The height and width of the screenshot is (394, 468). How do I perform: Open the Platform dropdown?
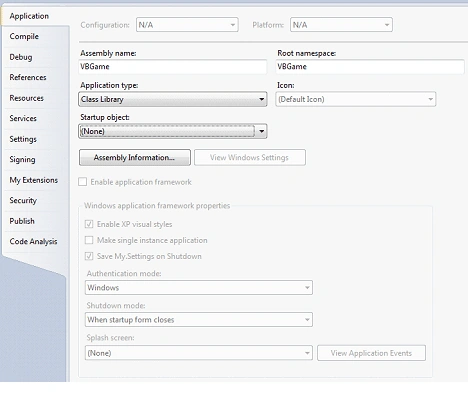pos(341,25)
